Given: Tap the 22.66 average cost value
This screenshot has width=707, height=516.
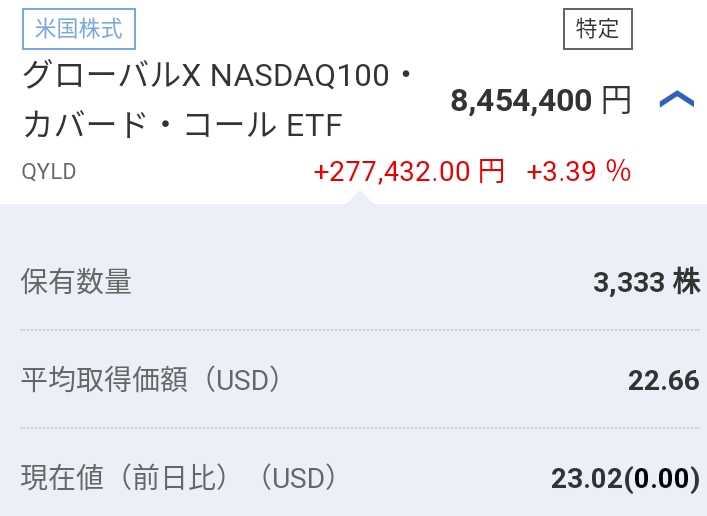Looking at the screenshot, I should [664, 380].
